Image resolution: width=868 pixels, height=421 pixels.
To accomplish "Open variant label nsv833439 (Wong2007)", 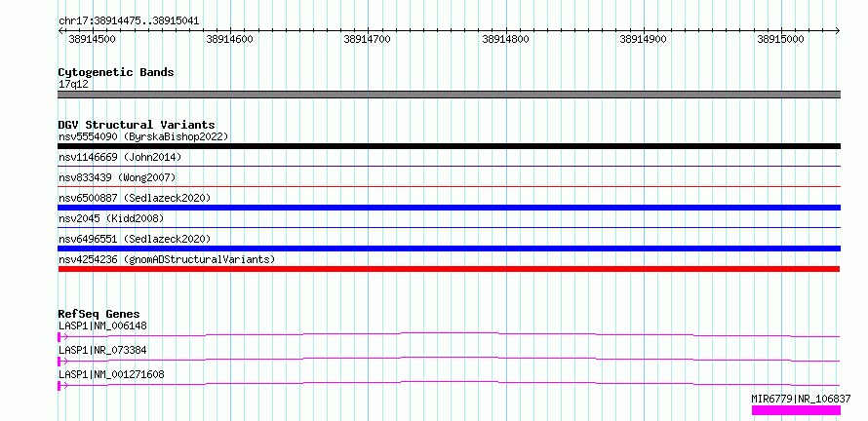I will click(x=117, y=177).
